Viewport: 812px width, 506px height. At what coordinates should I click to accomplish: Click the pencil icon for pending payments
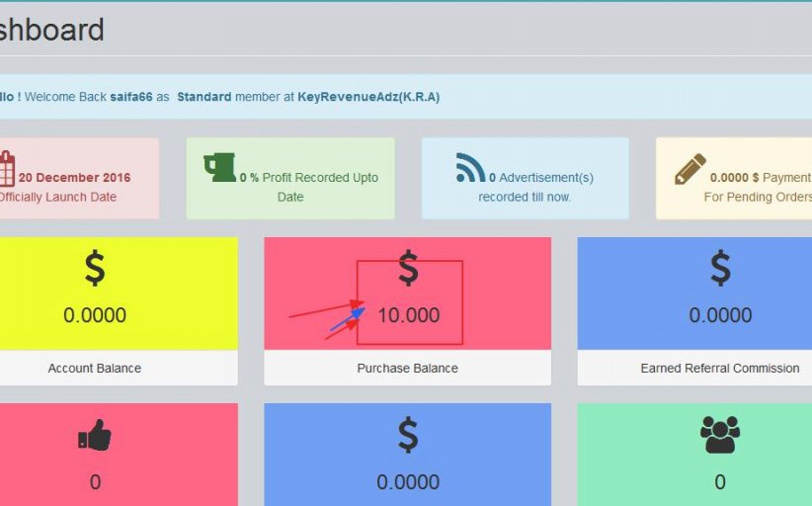click(x=690, y=169)
